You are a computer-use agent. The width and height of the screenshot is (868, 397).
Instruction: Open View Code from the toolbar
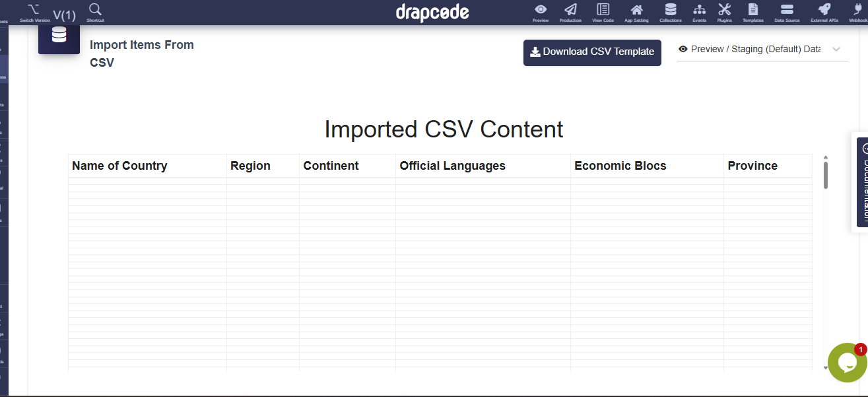click(x=603, y=10)
